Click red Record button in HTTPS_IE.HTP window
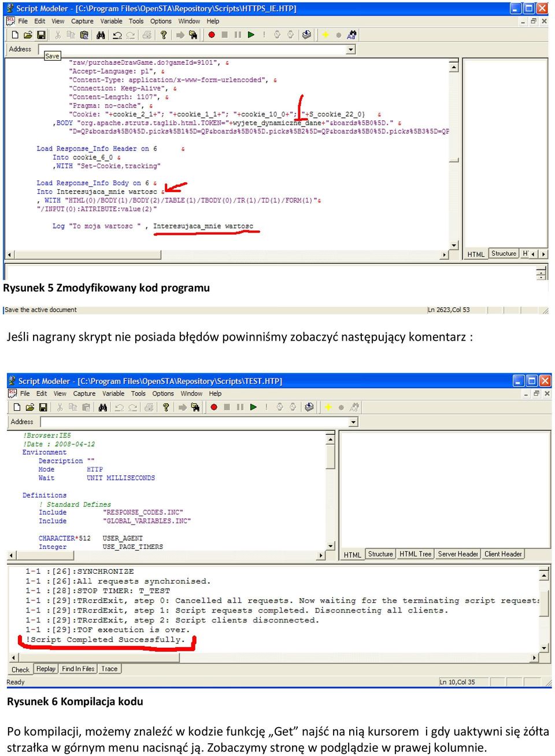 point(212,35)
